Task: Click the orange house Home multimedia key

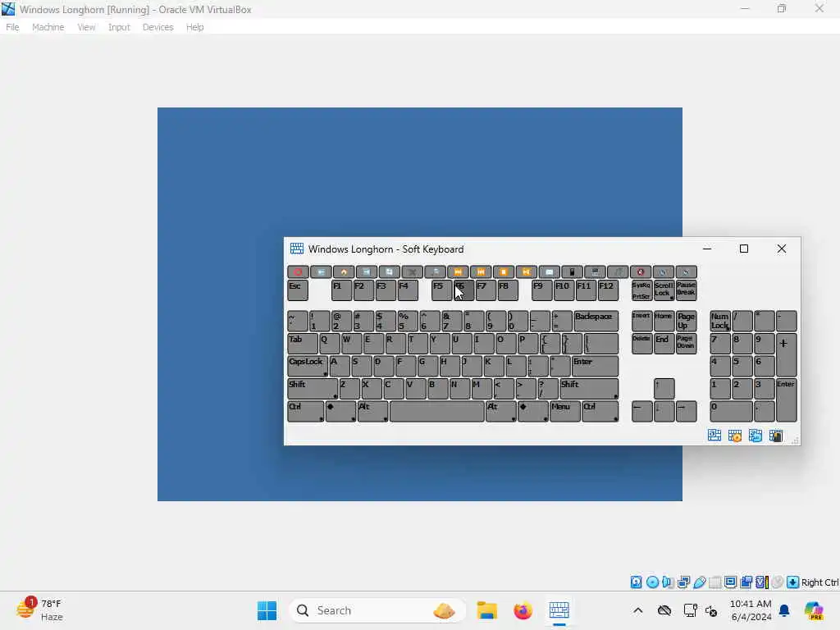Action: 344,272
